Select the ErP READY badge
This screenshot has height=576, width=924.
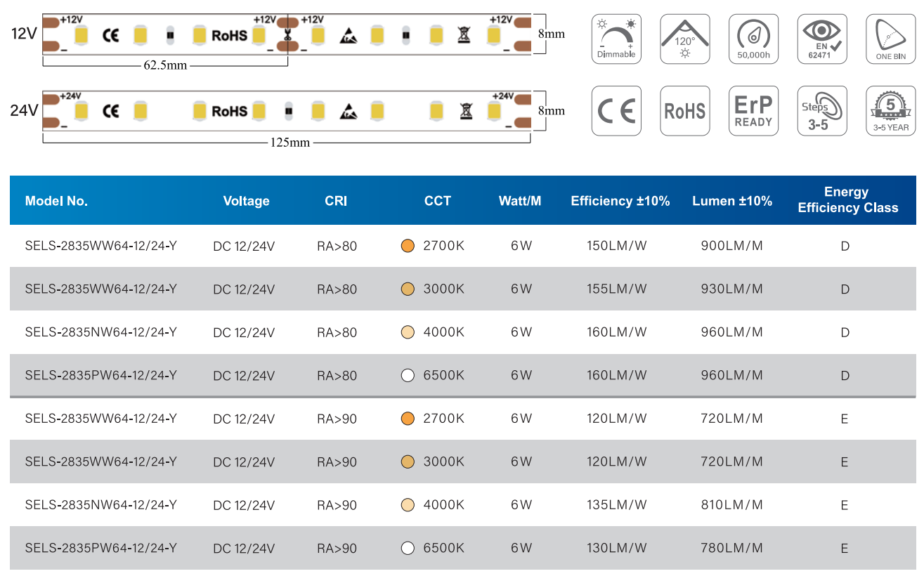click(754, 111)
